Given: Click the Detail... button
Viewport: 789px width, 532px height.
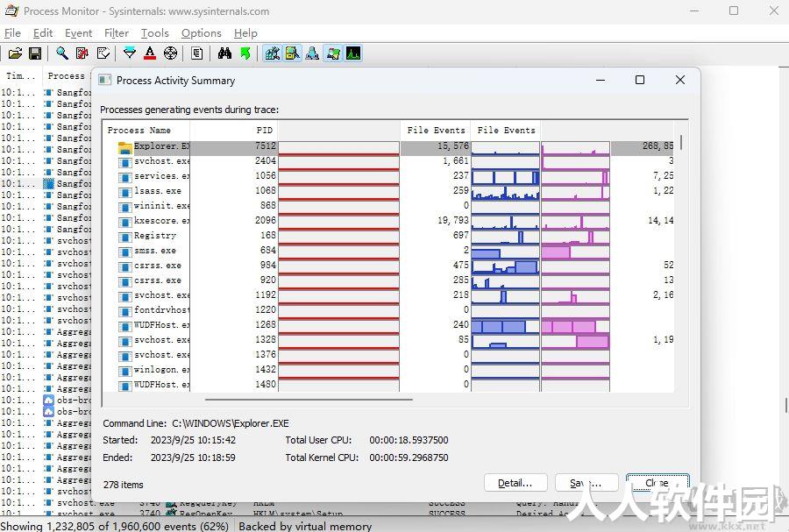Looking at the screenshot, I should tap(515, 483).
